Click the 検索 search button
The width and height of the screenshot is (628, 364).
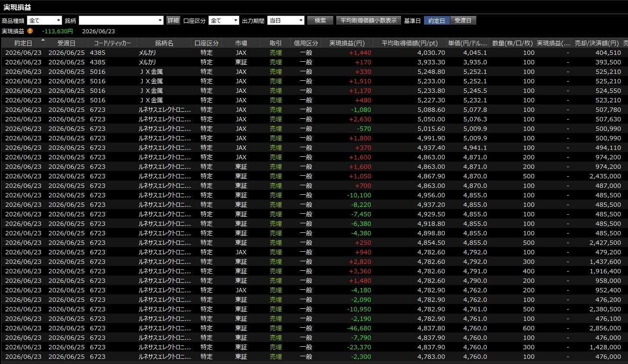pyautogui.click(x=320, y=20)
